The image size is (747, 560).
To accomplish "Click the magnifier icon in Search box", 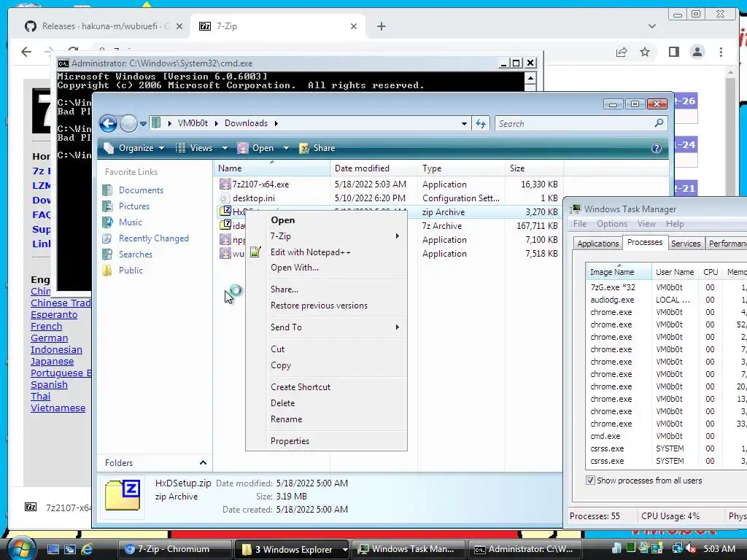I will coord(659,122).
